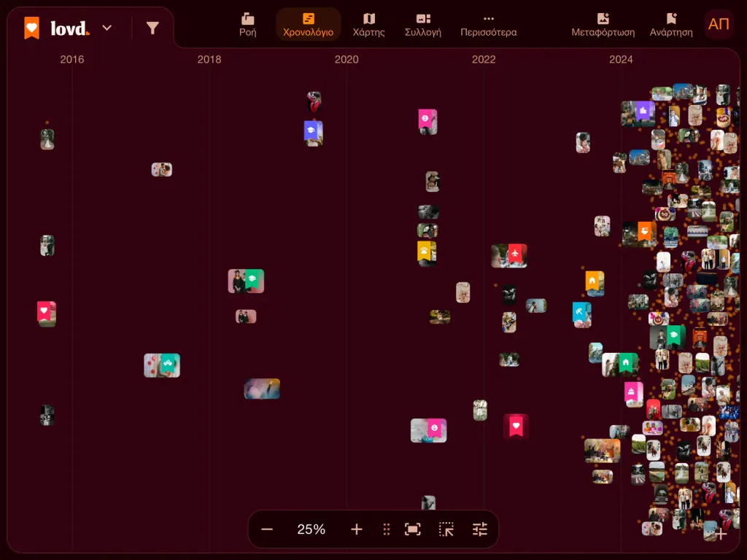
Task: Click the zoom toolbar drag handle dots
Action: click(x=387, y=529)
